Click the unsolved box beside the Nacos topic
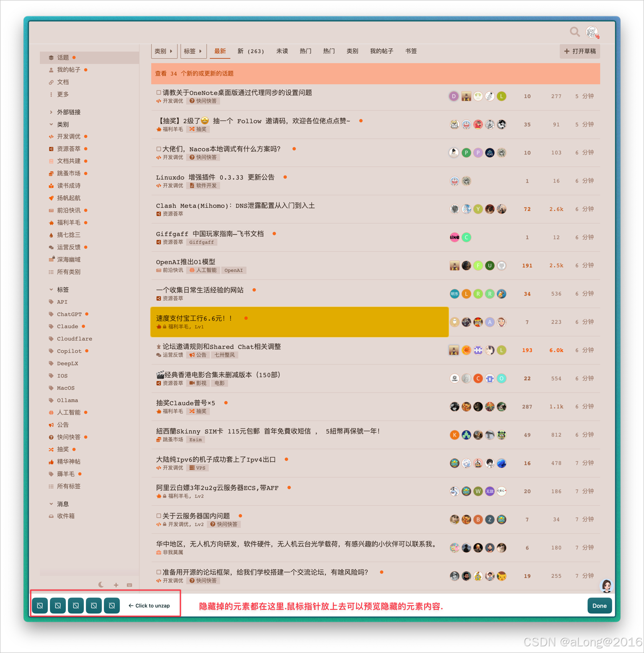644x653 pixels. 159,149
